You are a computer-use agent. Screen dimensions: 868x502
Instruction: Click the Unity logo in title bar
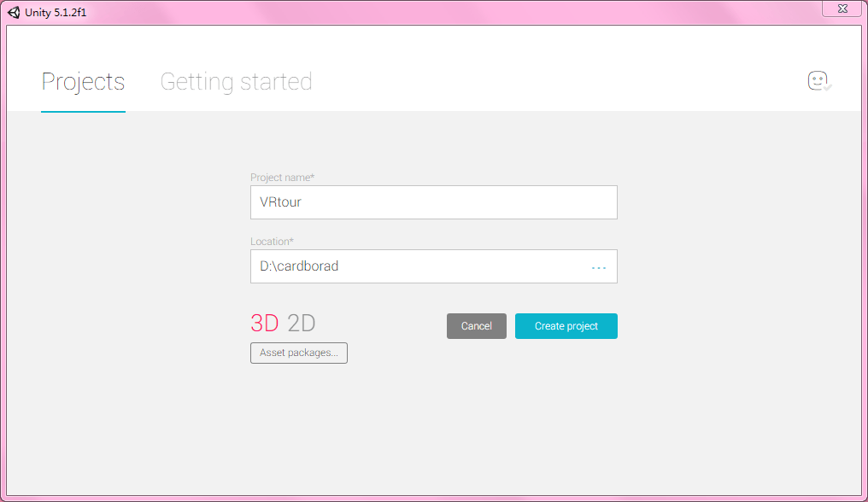(x=14, y=12)
